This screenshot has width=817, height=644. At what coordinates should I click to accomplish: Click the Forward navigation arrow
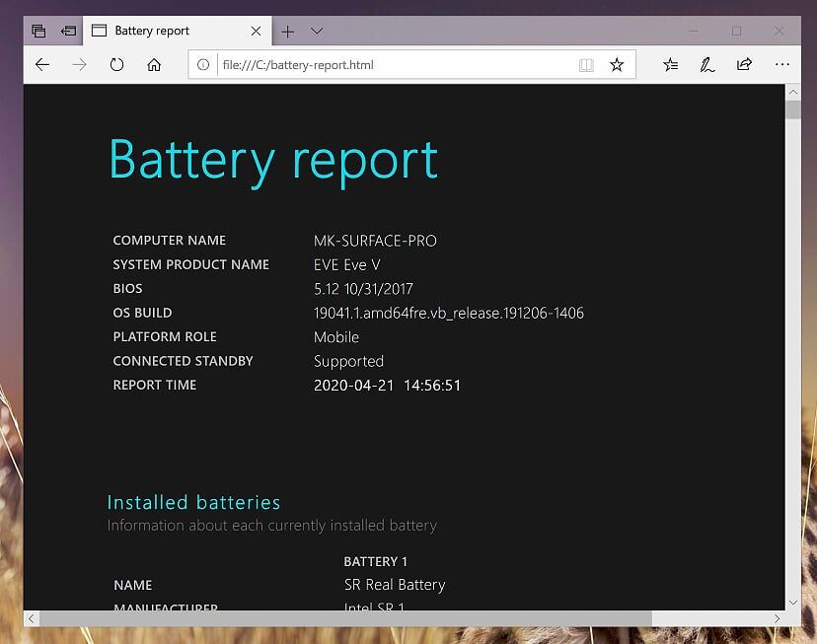(x=79, y=65)
